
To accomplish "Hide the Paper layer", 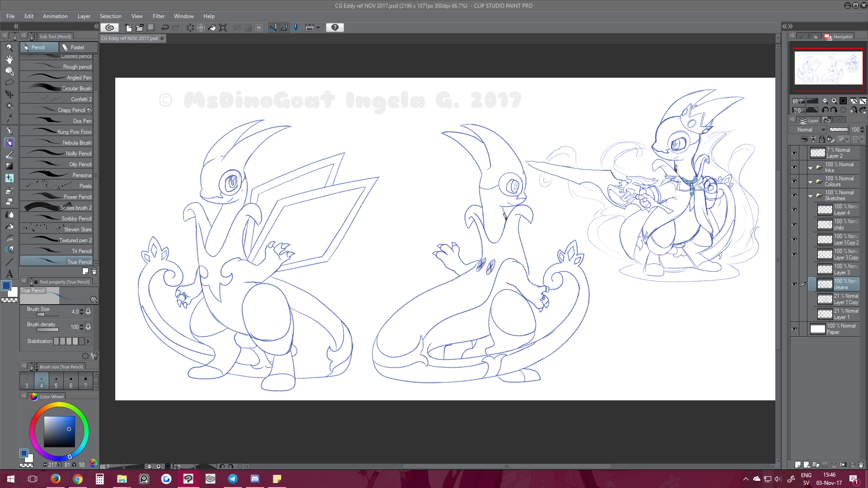I will coord(794,329).
